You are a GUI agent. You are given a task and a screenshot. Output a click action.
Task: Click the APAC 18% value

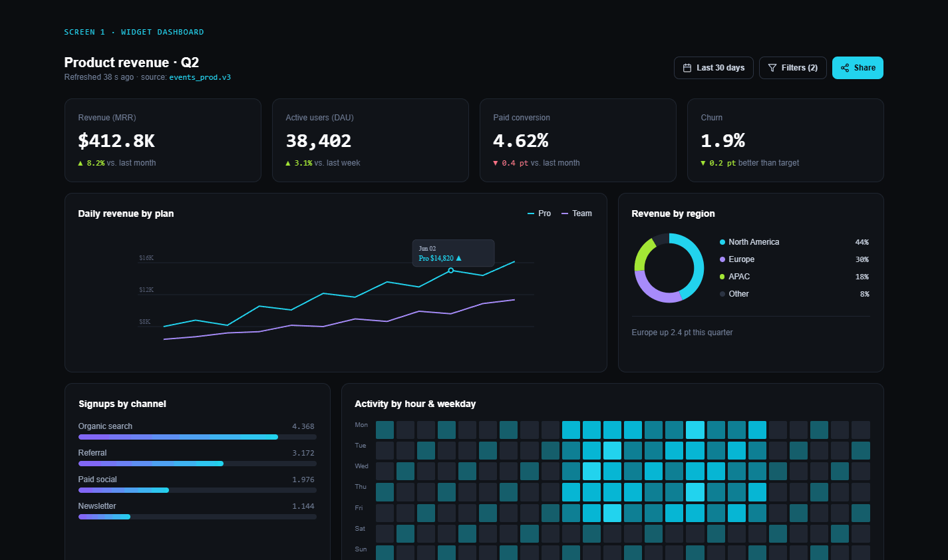click(862, 277)
